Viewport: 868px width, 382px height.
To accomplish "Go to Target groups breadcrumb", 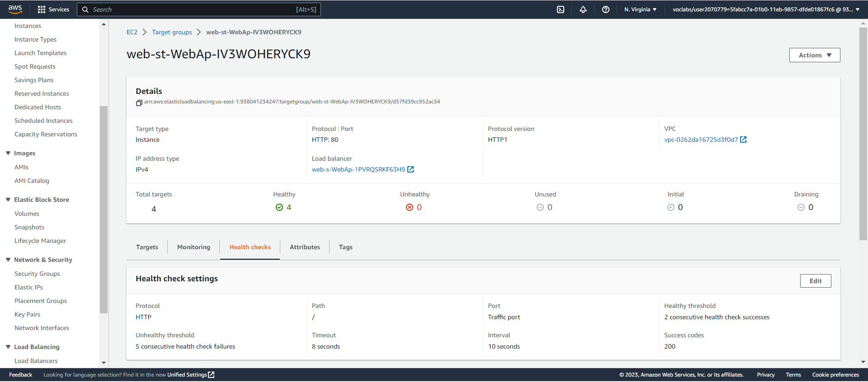I will click(x=172, y=32).
